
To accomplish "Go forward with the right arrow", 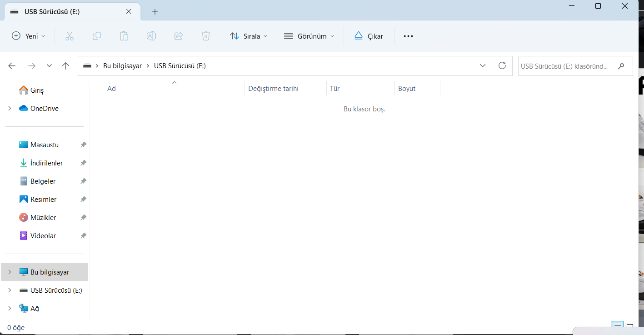I will click(31, 66).
